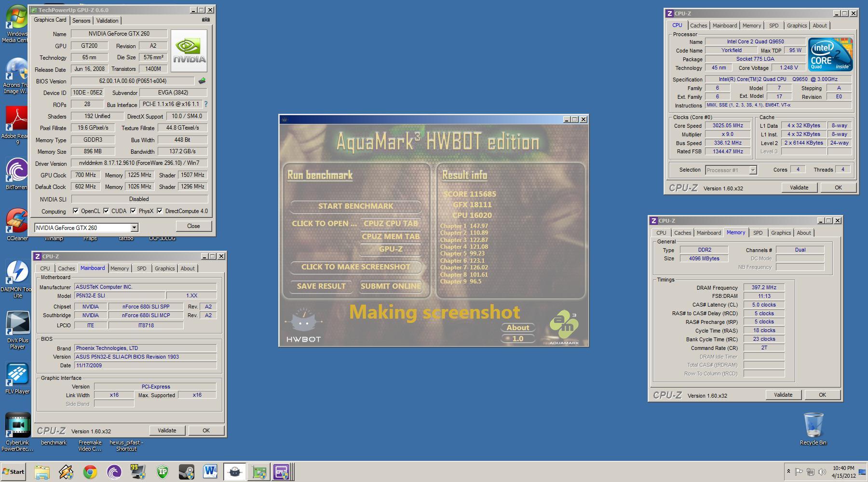Click the CPU-Z taskbar icon
The height and width of the screenshot is (482, 868).
(x=282, y=472)
